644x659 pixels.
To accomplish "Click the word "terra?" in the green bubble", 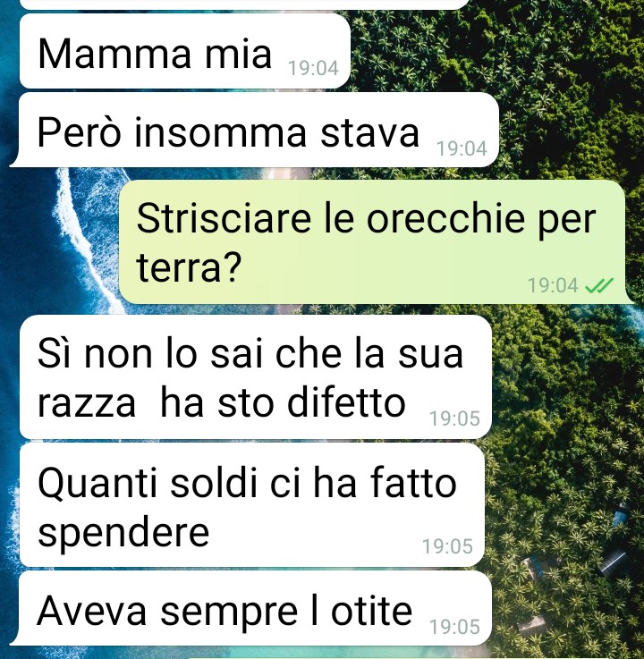I will tap(189, 267).
